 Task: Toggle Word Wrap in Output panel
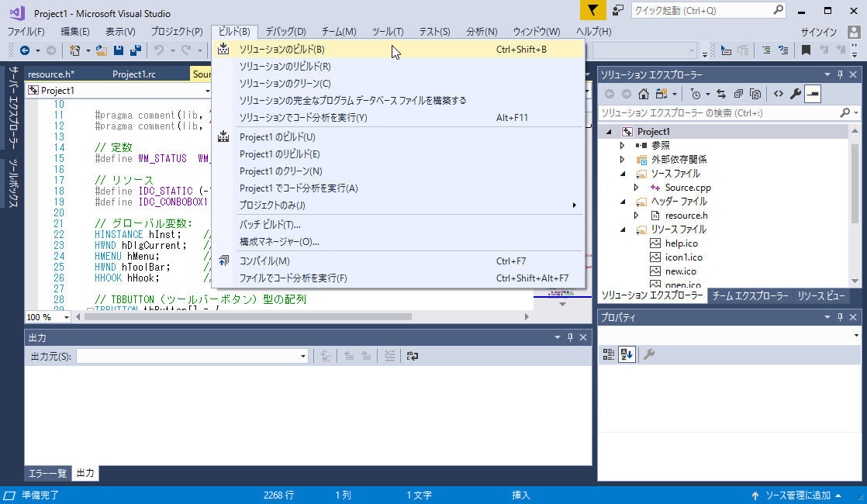tap(413, 357)
